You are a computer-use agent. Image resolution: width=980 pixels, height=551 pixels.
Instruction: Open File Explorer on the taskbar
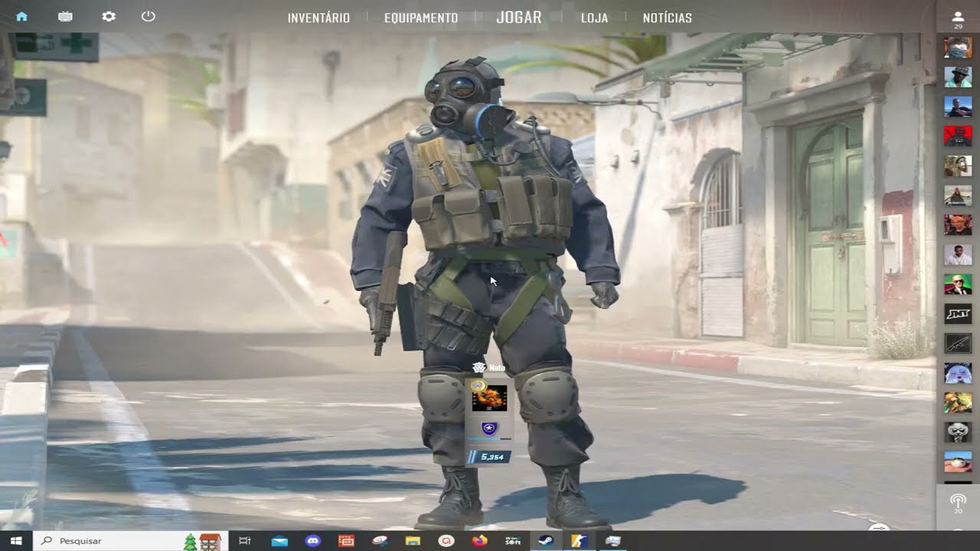coord(413,541)
